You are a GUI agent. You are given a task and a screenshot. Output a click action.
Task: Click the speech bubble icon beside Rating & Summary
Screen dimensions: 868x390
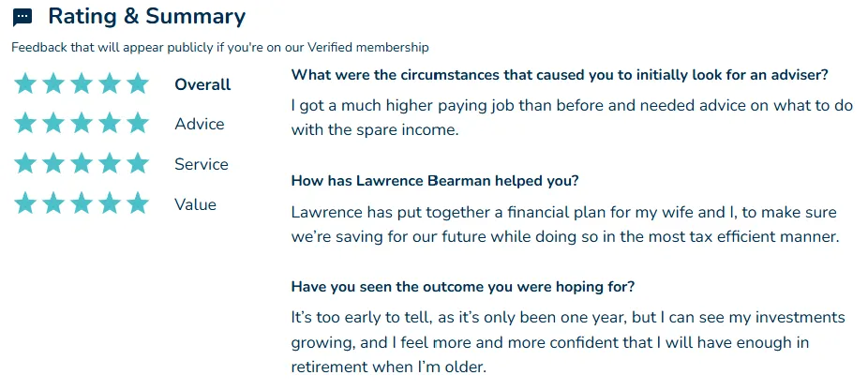22,17
